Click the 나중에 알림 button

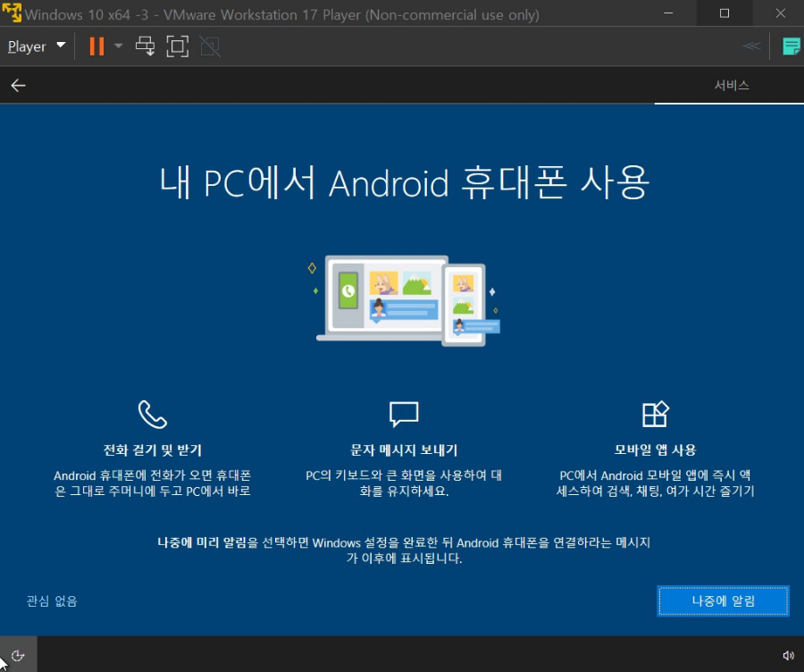pyautogui.click(x=723, y=601)
